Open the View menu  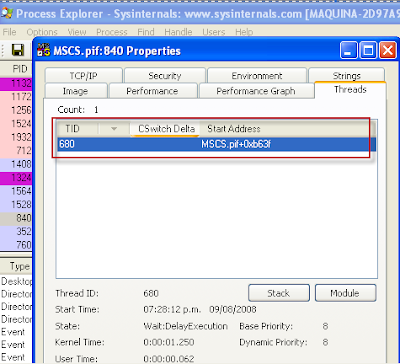pos(77,32)
